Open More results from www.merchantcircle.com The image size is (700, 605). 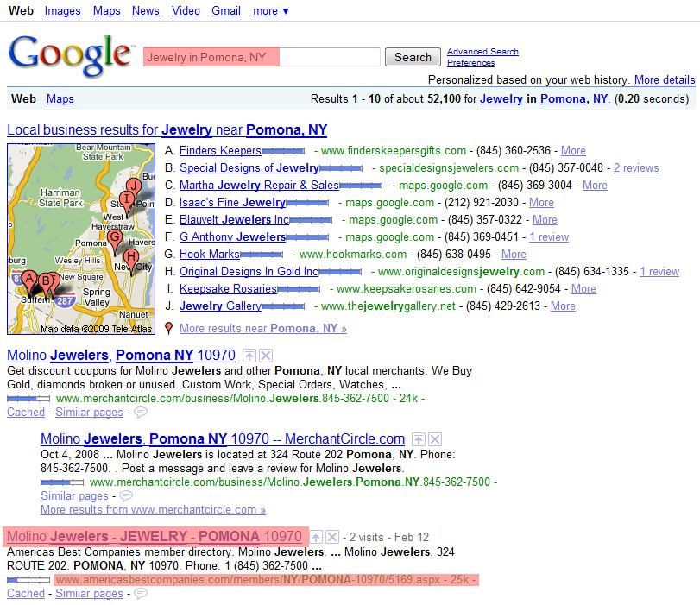click(x=153, y=510)
